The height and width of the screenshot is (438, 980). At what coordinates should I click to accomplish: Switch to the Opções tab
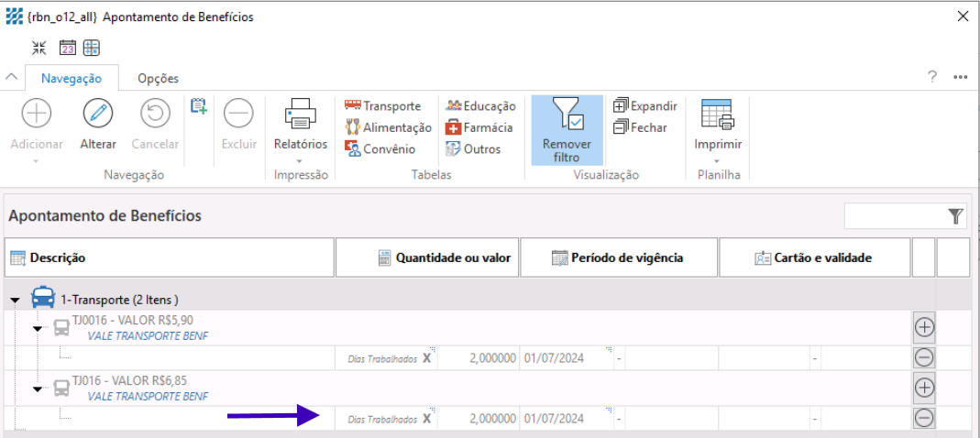pyautogui.click(x=158, y=79)
